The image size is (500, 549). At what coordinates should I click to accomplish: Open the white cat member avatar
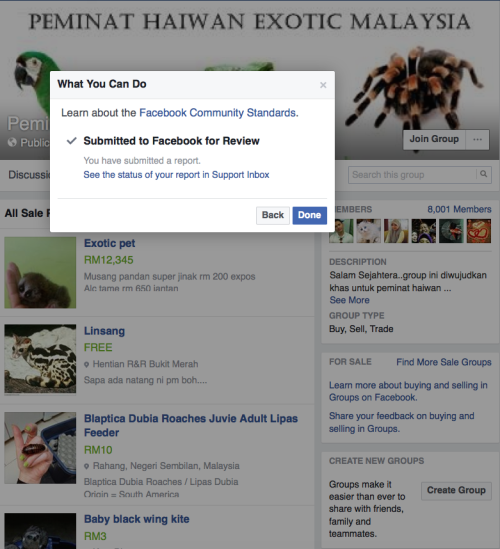click(368, 231)
